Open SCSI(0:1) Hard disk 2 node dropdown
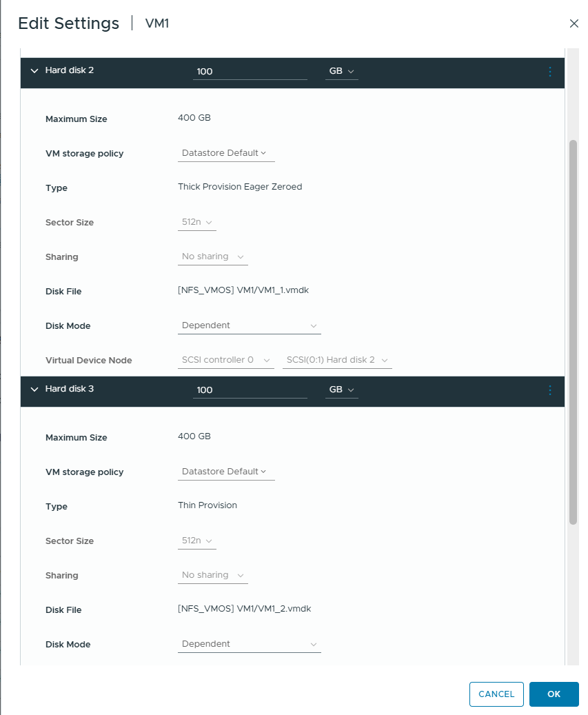Screen dimensions: 588x715 coord(337,360)
